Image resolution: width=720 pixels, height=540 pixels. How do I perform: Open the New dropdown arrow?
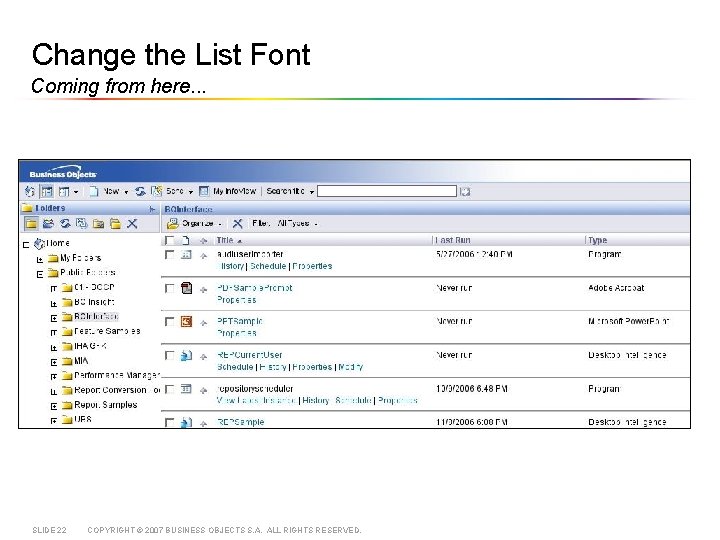(x=126, y=192)
